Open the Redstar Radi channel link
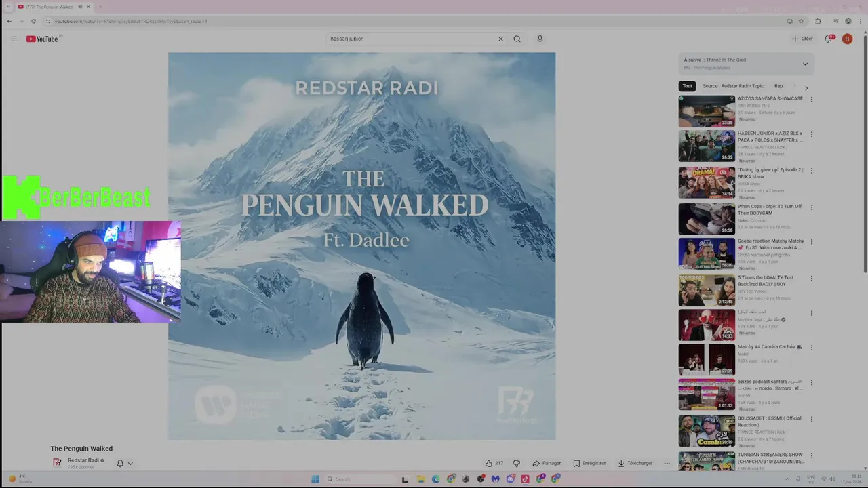 (83, 460)
